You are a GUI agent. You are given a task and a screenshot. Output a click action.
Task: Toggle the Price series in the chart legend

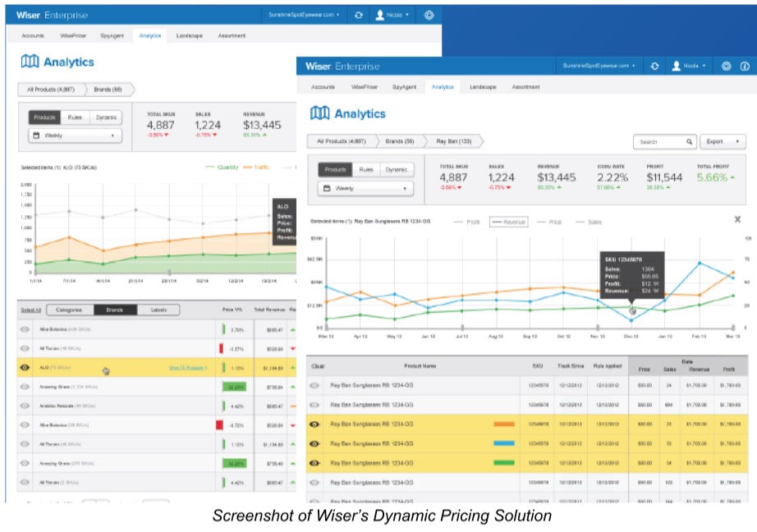549,222
